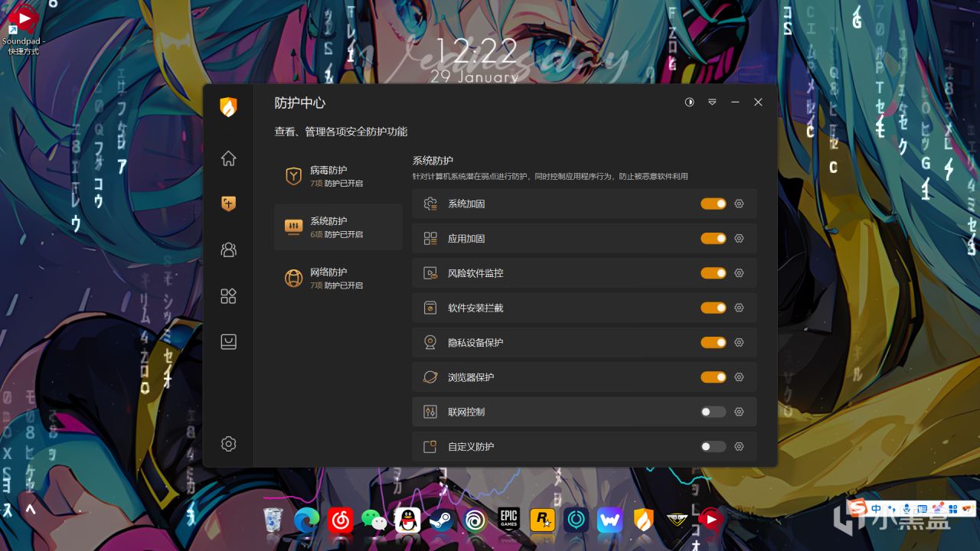Open the protection center shield-plus sidebar icon

(228, 204)
